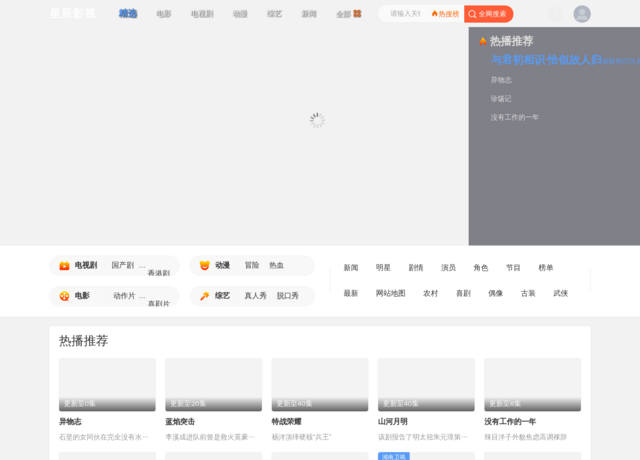Image resolution: width=640 pixels, height=460 pixels.
Task: Click the 山河月明 title text
Action: 393,422
